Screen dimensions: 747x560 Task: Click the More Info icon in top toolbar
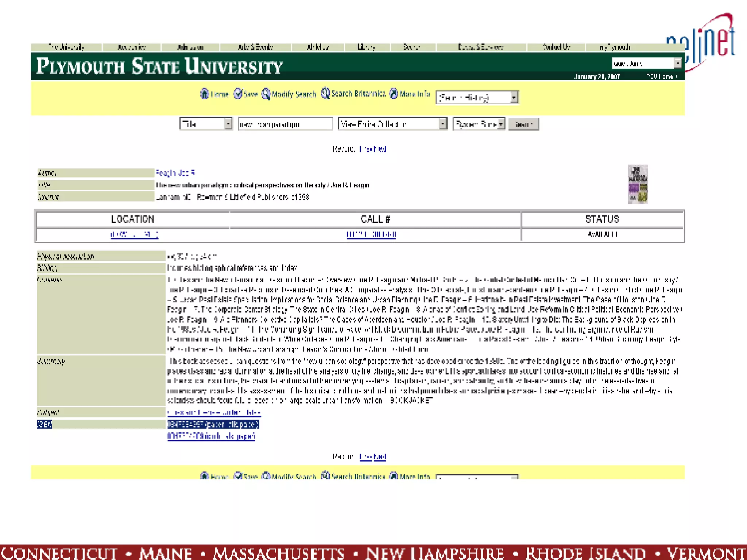point(393,93)
